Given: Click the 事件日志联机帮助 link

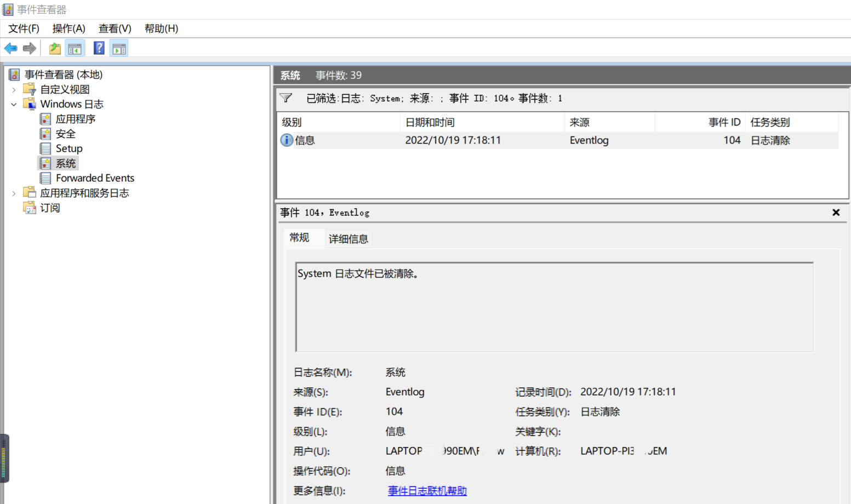Looking at the screenshot, I should pyautogui.click(x=427, y=491).
